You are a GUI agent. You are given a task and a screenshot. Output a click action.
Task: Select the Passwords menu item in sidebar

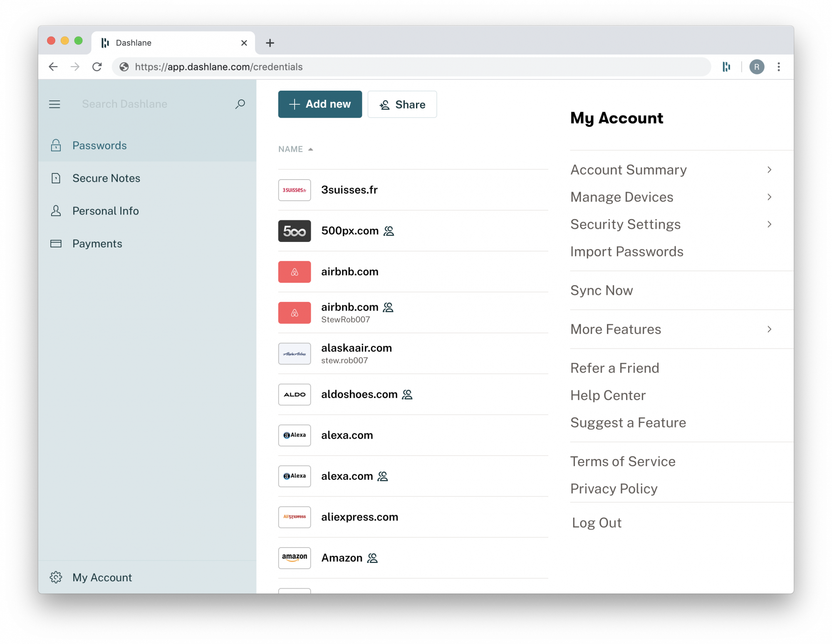99,145
